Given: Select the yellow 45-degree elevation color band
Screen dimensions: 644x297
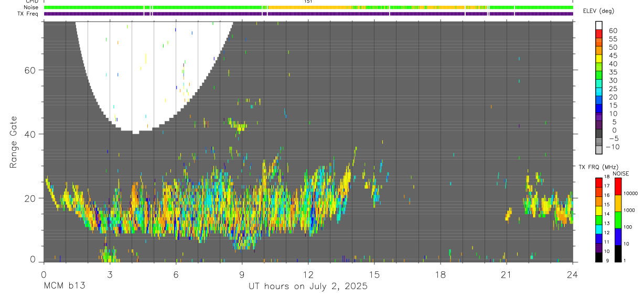Looking at the screenshot, I should (598, 59).
